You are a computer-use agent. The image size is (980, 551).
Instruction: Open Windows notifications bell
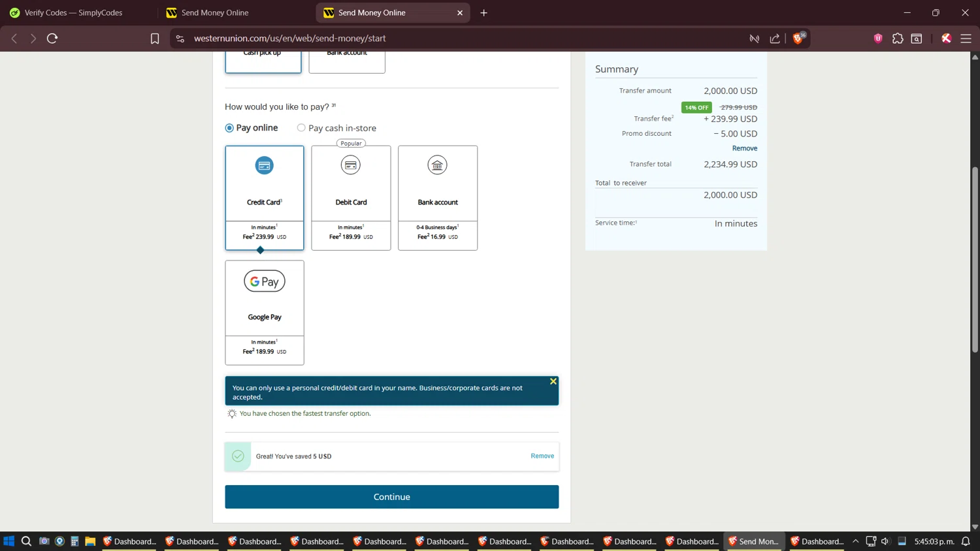coord(966,541)
